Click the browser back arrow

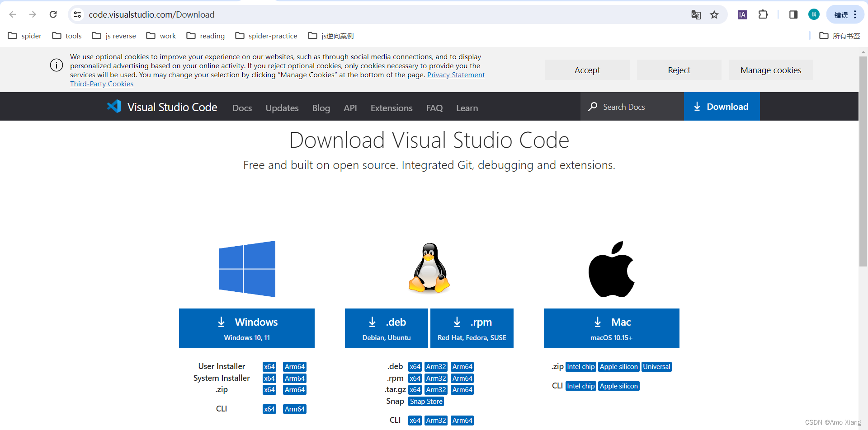coord(13,14)
